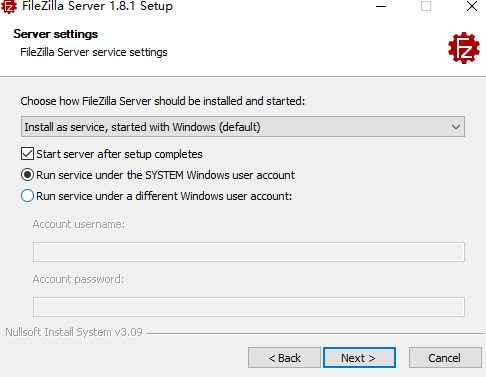Click the FileZilla icon in title bar
The width and height of the screenshot is (486, 377).
coord(9,6)
